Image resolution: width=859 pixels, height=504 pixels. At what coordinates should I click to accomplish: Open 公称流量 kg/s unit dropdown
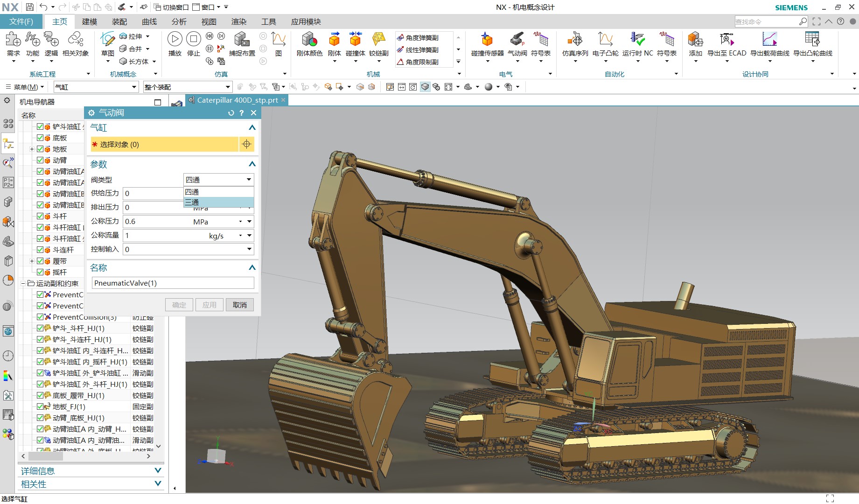[241, 236]
